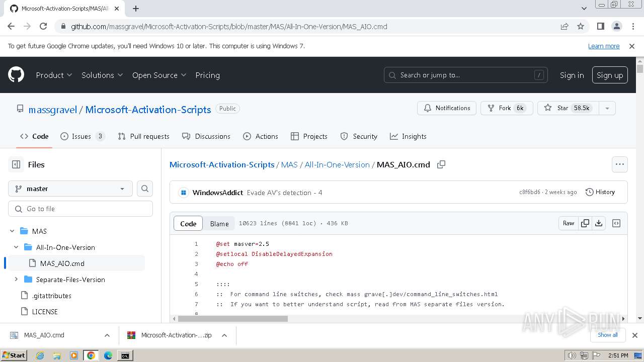Viewport: 644px width, 362px height.
Task: Dismiss the Chrome update notice
Action: [632, 46]
